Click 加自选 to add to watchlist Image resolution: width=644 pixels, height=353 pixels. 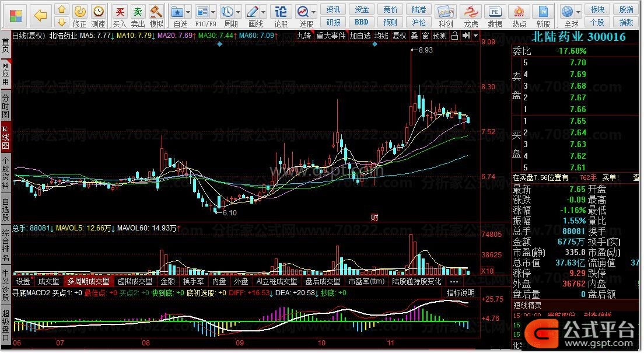point(360,36)
